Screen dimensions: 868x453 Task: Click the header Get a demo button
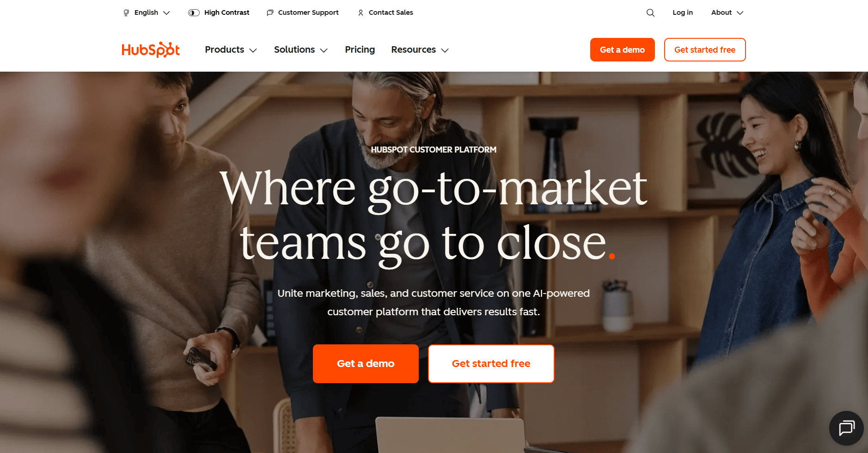click(x=622, y=49)
